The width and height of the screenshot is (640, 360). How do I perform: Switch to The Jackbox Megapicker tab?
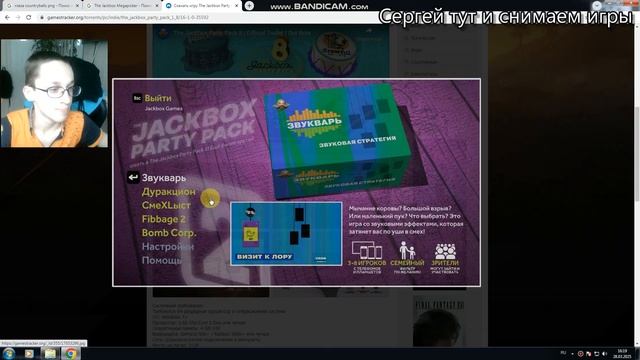pyautogui.click(x=122, y=6)
